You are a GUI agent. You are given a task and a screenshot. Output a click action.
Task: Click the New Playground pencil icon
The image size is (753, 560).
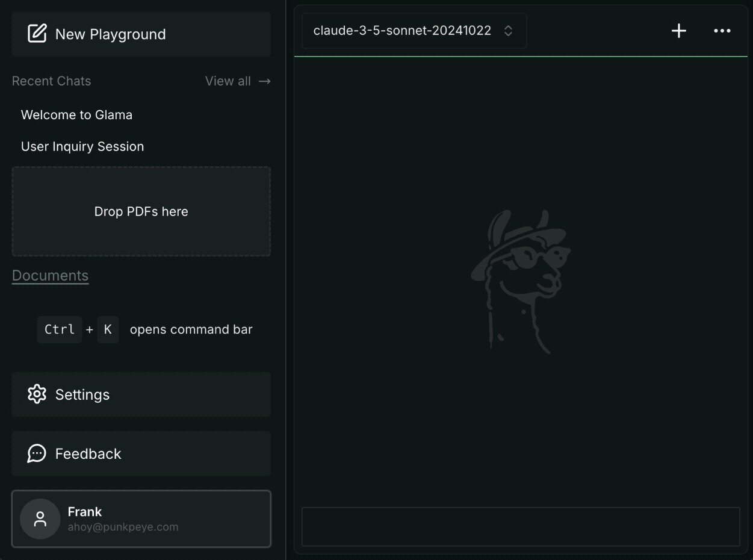coord(37,34)
